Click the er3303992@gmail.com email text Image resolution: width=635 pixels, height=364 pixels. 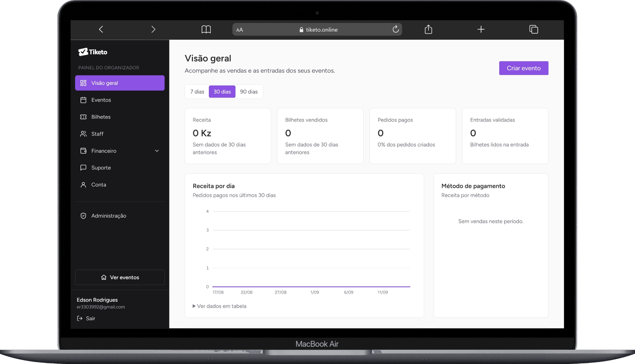pos(101,307)
